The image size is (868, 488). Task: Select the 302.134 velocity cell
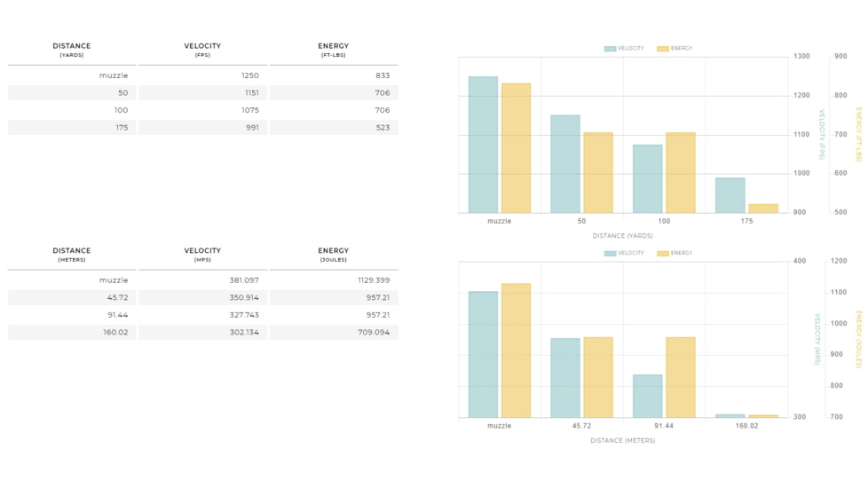coord(202,332)
